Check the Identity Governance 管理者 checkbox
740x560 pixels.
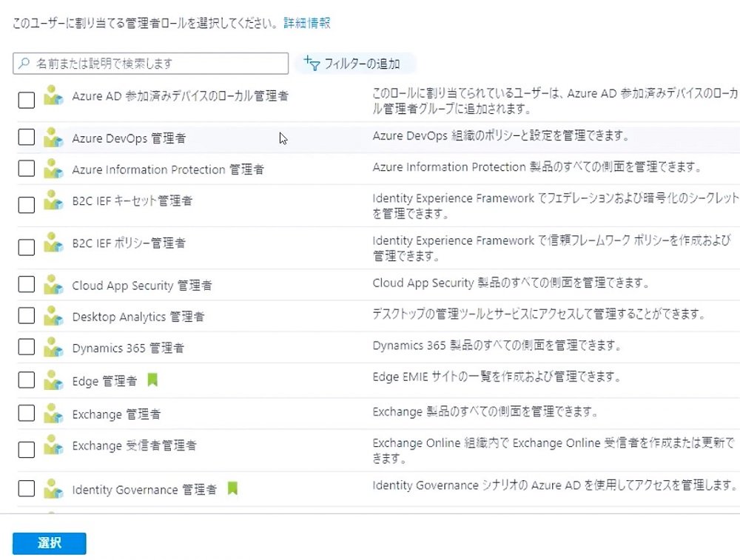[27, 488]
